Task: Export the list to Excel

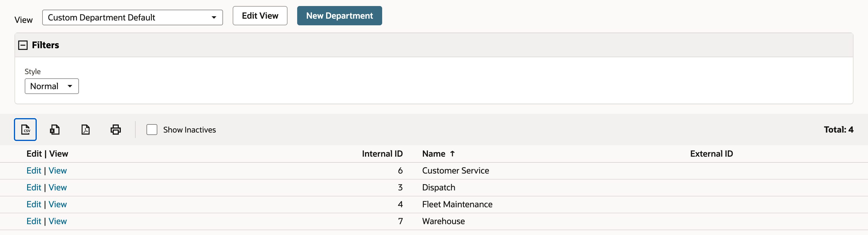Action: point(55,130)
